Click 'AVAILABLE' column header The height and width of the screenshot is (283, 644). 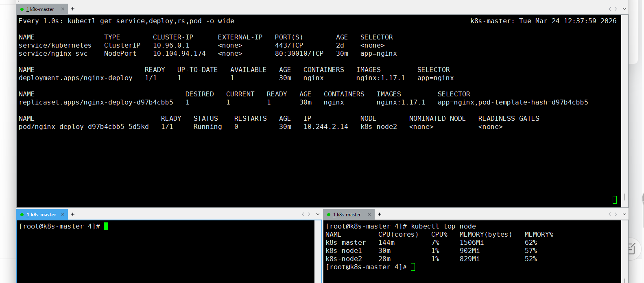[x=248, y=70]
